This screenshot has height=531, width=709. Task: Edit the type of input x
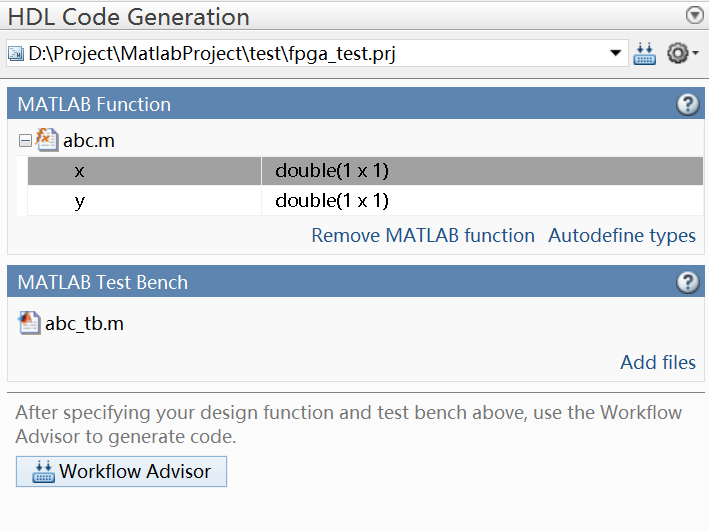click(331, 171)
